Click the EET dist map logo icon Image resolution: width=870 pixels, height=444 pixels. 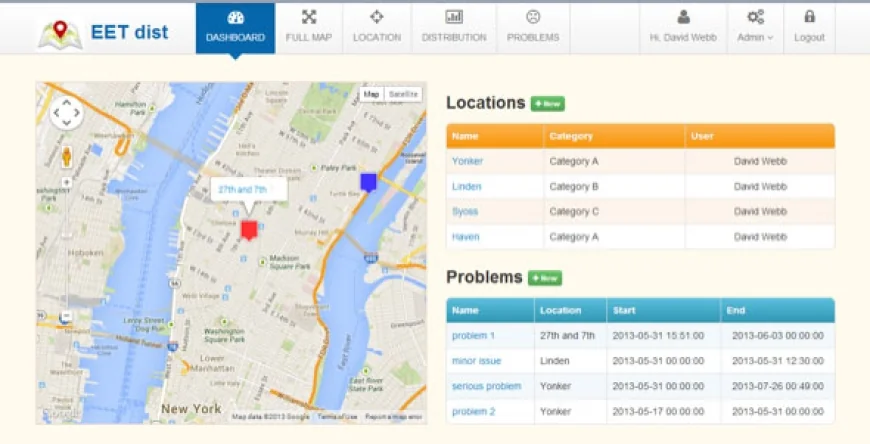[59, 33]
